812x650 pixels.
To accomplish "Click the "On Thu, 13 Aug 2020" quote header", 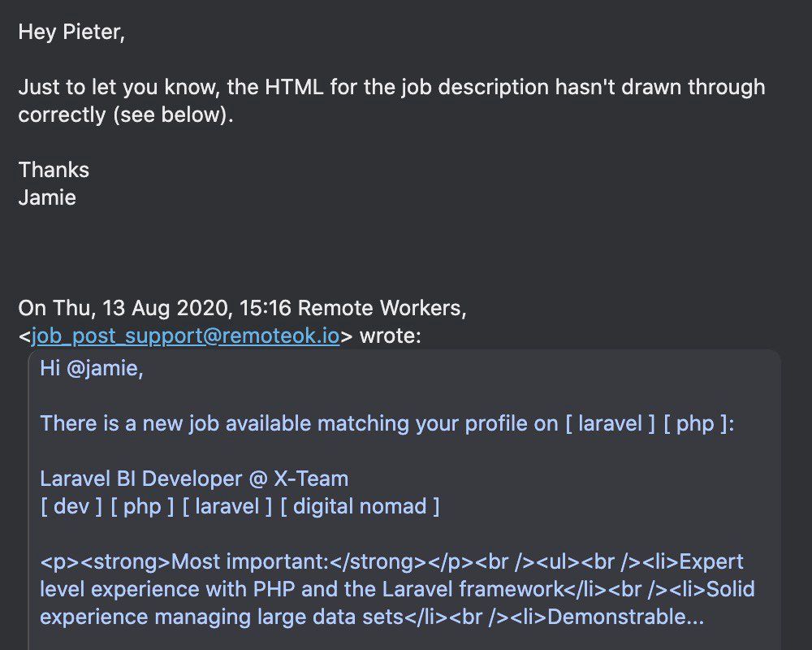I will click(x=154, y=309).
